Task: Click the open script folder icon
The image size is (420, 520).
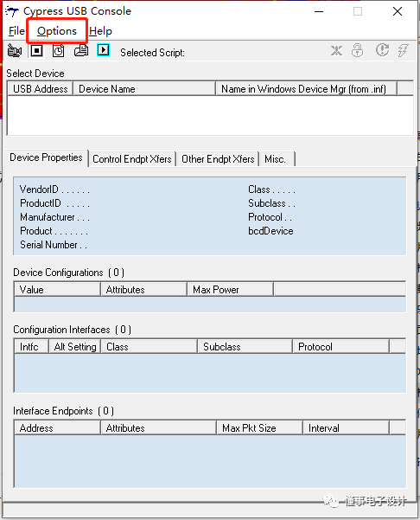Action: 81,51
